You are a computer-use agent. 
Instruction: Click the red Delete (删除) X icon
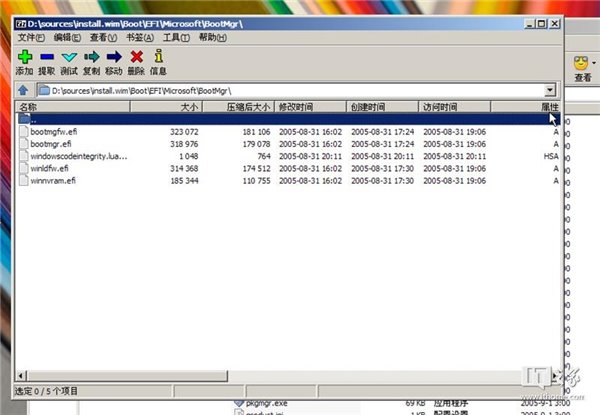pyautogui.click(x=136, y=58)
